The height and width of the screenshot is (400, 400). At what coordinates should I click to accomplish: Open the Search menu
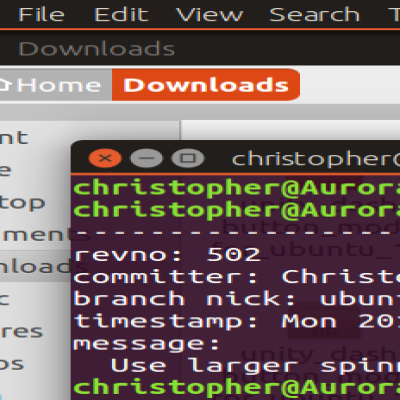(x=314, y=15)
